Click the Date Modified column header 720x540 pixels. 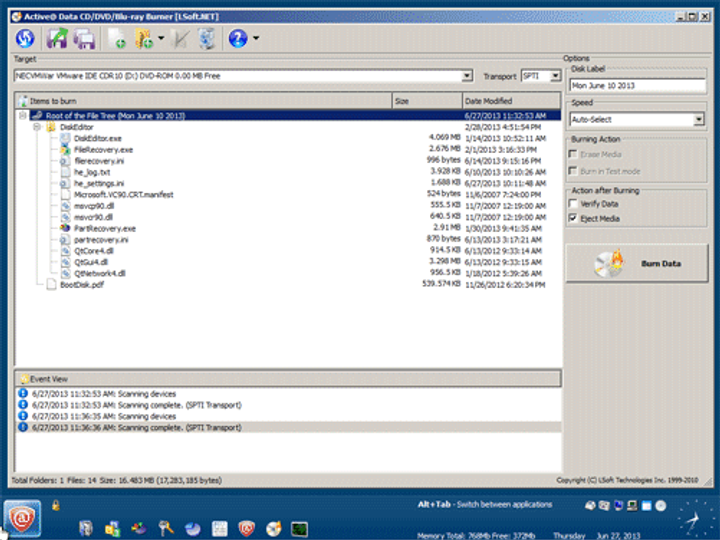pyautogui.click(x=512, y=101)
